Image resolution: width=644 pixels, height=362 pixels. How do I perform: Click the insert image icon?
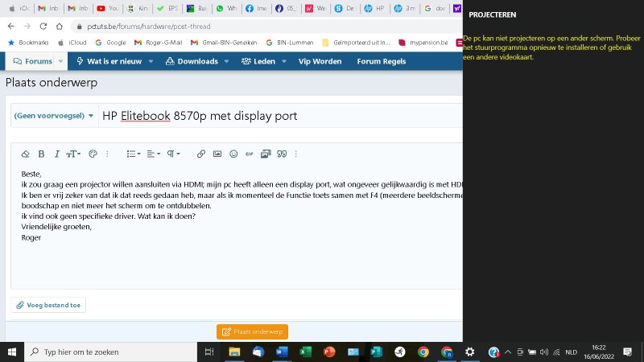coord(217,154)
